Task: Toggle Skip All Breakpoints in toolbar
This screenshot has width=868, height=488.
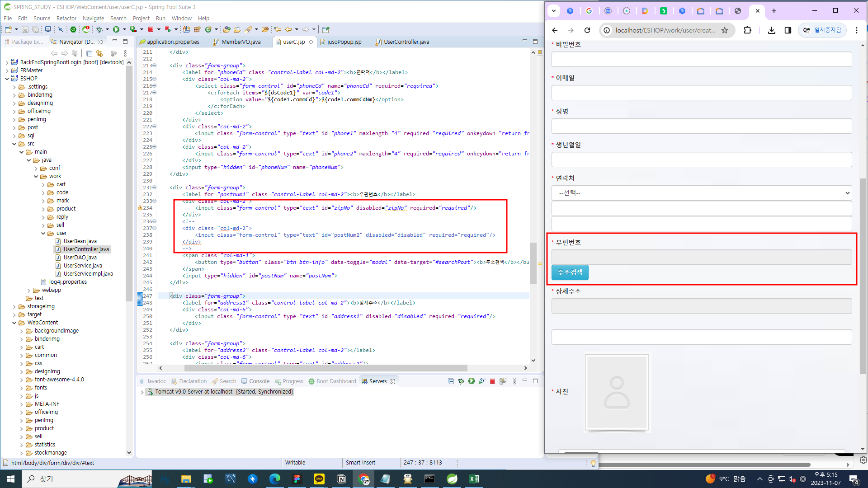Action: tap(61, 29)
